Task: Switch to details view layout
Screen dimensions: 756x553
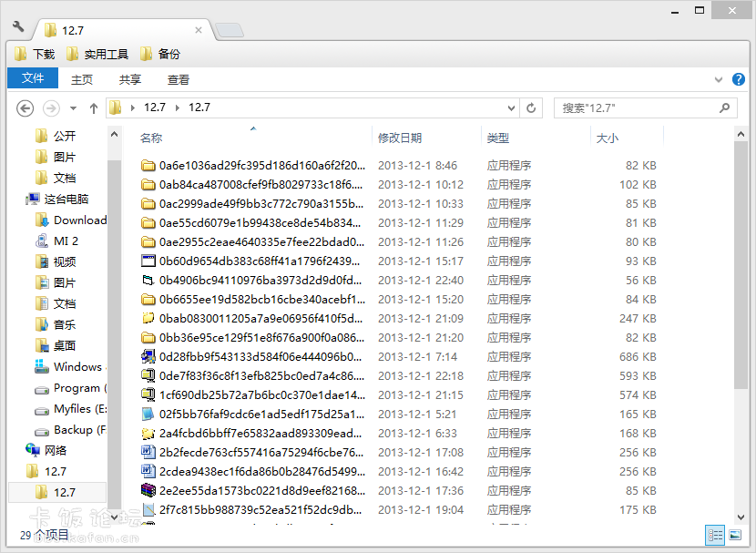Action: [x=715, y=536]
